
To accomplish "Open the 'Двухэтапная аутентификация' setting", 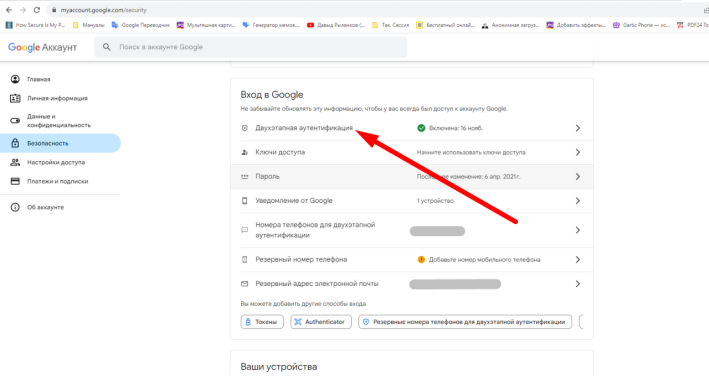I will click(411, 128).
